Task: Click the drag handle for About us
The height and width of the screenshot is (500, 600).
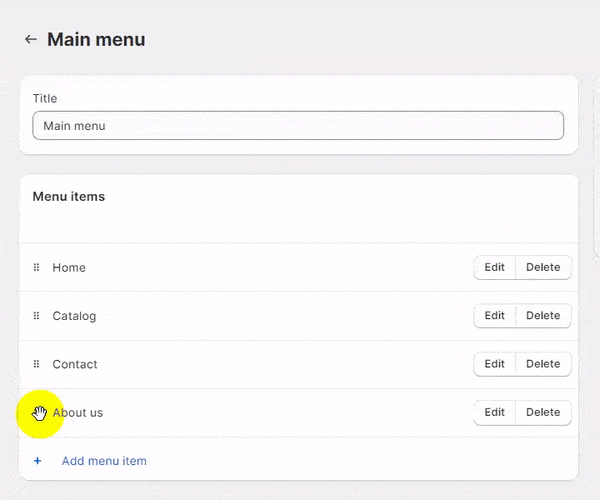Action: point(38,413)
